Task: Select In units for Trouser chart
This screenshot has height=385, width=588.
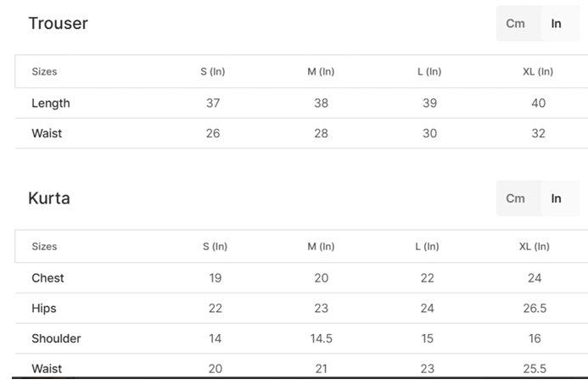Action: pos(556,24)
